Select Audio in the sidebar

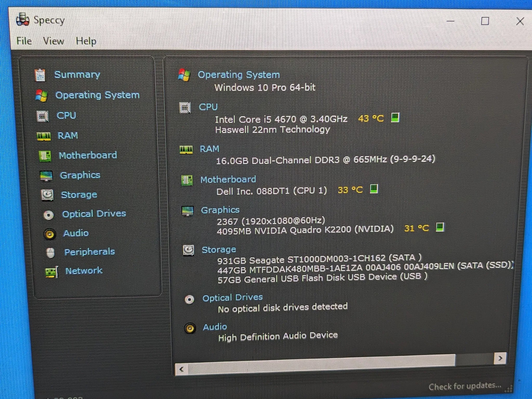click(x=76, y=233)
